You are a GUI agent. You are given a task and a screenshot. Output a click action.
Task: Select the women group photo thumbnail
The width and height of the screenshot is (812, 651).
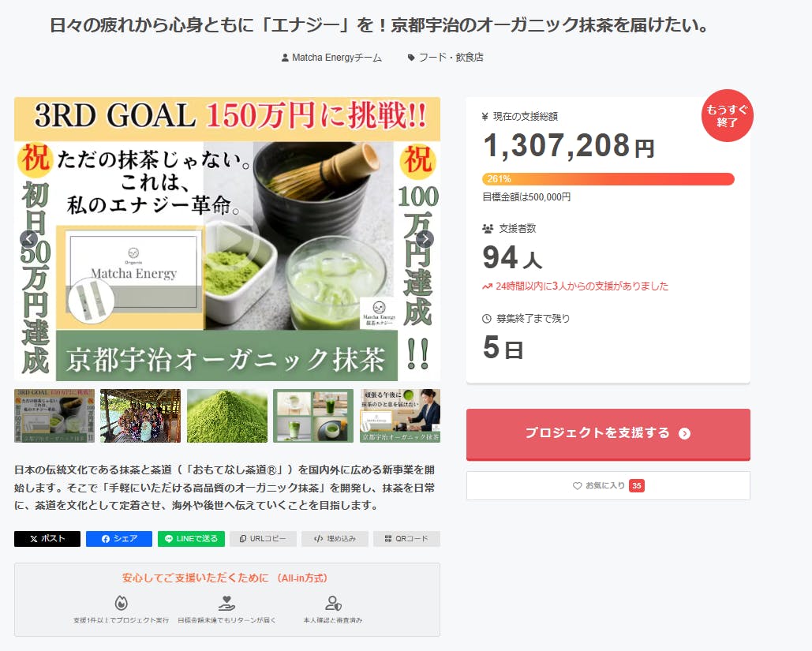140,416
